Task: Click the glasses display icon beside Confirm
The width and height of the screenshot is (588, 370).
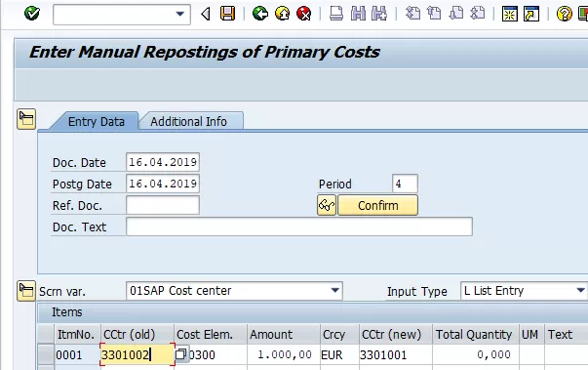Action: [327, 205]
